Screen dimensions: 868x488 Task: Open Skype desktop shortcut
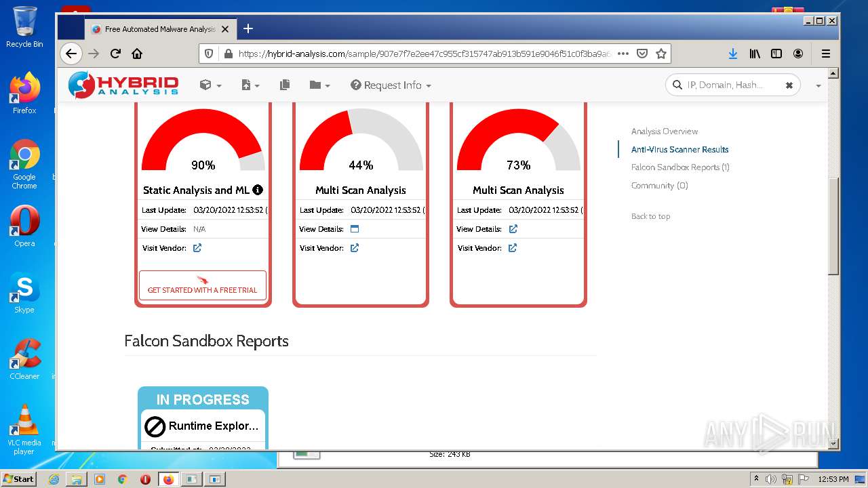[24, 293]
